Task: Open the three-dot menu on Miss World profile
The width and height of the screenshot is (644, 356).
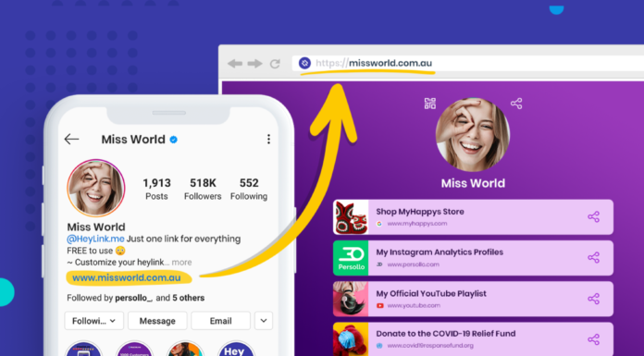Action: coord(268,140)
